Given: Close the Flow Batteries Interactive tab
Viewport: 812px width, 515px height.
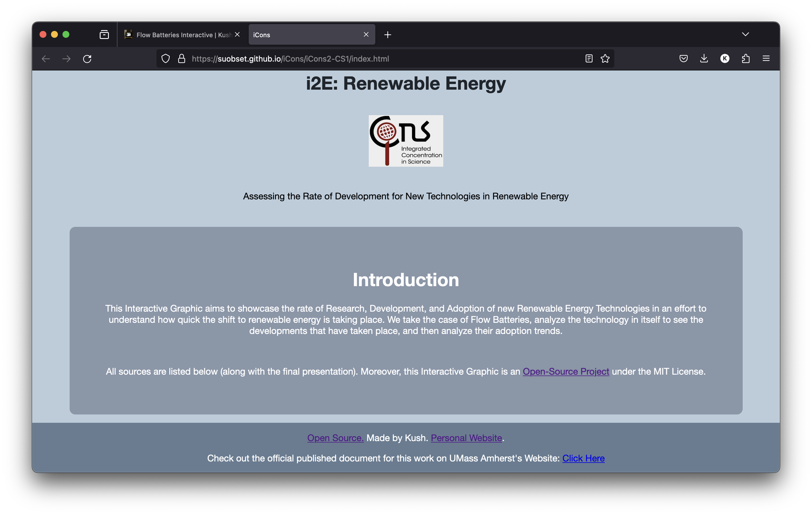Looking at the screenshot, I should point(238,34).
